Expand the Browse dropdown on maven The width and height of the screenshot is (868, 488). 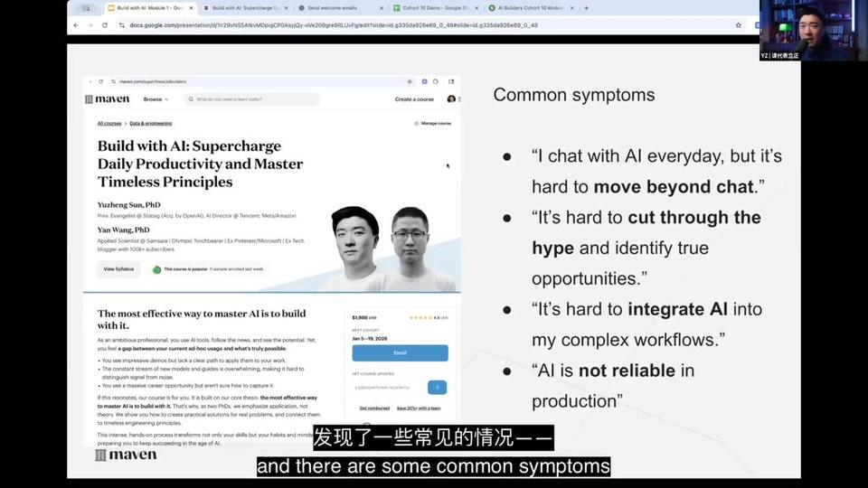coord(156,99)
